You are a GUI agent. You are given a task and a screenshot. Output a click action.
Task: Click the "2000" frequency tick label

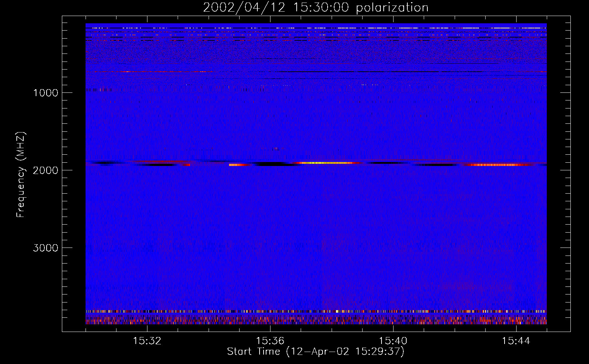click(x=46, y=170)
